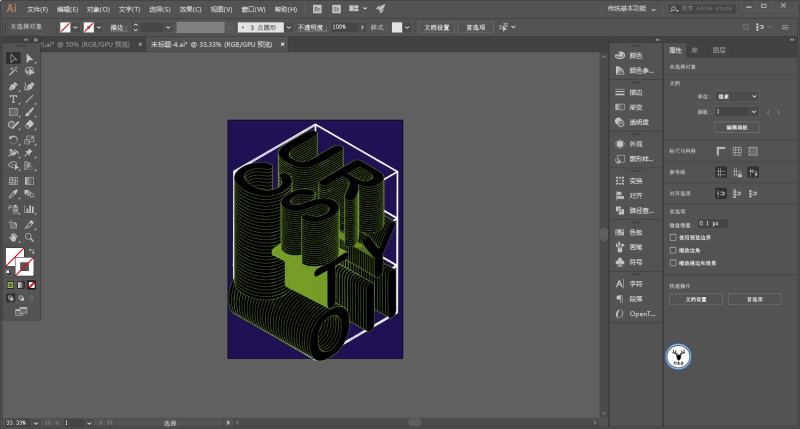Open the stroke color dropdown in control bar

tap(99, 28)
